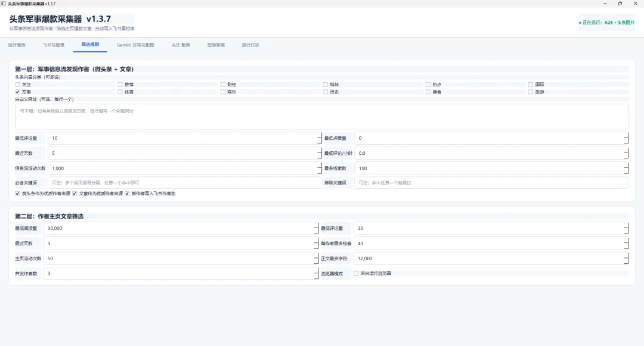This screenshot has height=346, width=644.
Task: Click the app icon in the title bar
Action: click(4, 4)
